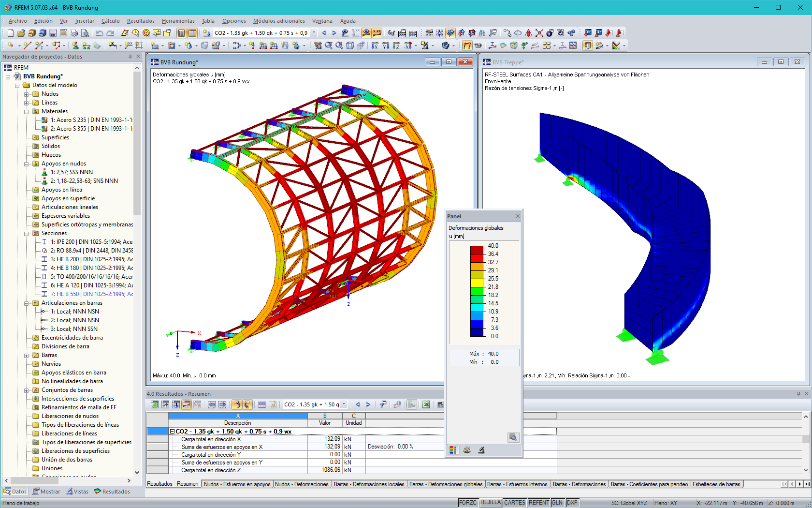Select the Save icon on the main toolbar
The width and height of the screenshot is (812, 508).
coord(53,32)
